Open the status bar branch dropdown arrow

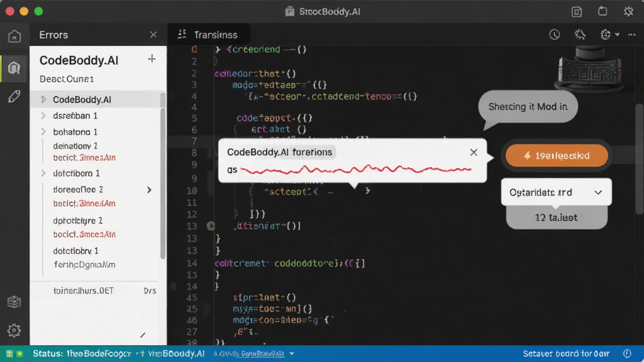click(292, 354)
